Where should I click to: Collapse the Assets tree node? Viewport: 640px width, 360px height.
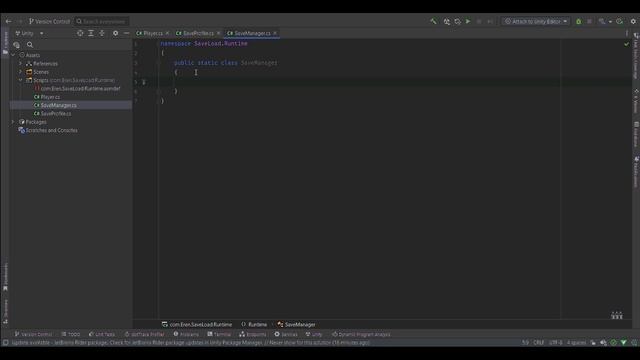pos(13,55)
